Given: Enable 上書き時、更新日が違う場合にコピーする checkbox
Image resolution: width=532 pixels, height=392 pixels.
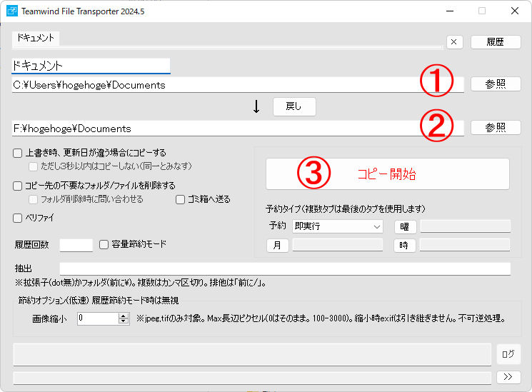Looking at the screenshot, I should pyautogui.click(x=18, y=153).
